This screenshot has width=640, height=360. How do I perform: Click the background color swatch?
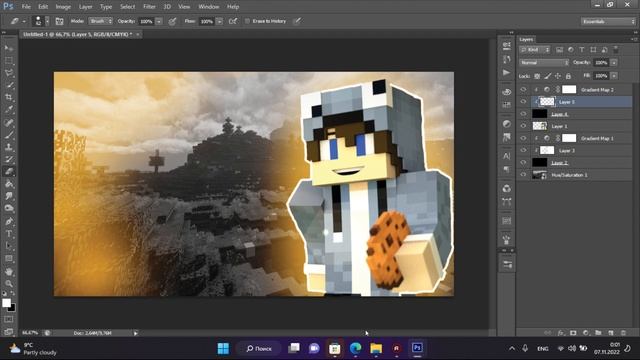[13, 308]
